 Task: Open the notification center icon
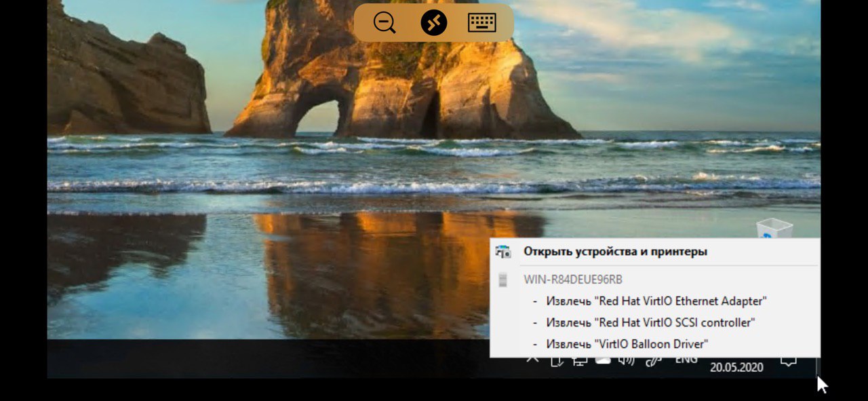[788, 362]
